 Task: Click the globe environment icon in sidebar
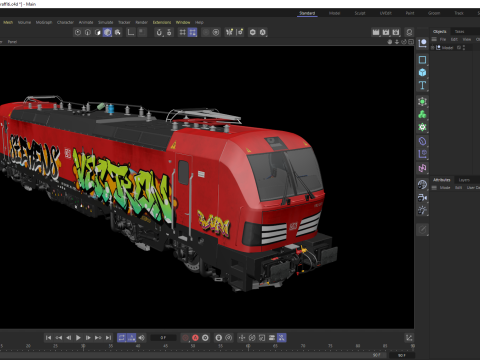pos(422,185)
